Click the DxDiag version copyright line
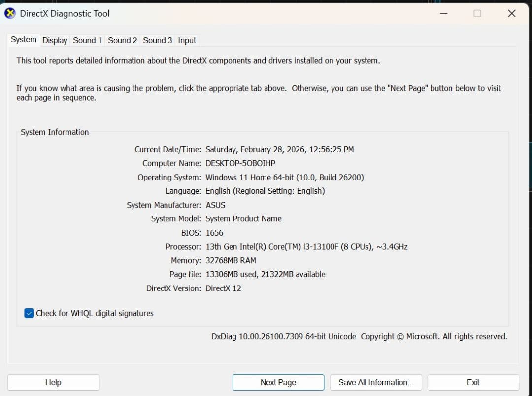Viewport: 532px width, 396px height. 359,336
